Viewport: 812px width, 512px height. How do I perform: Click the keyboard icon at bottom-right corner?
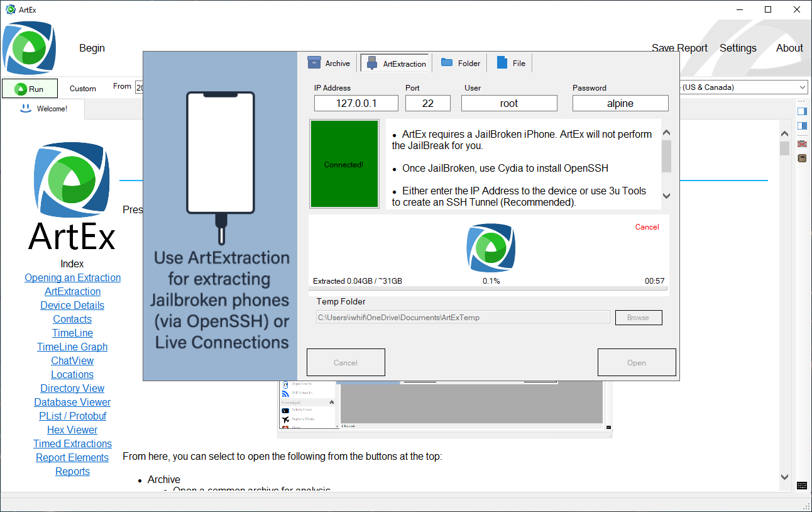tap(802, 486)
